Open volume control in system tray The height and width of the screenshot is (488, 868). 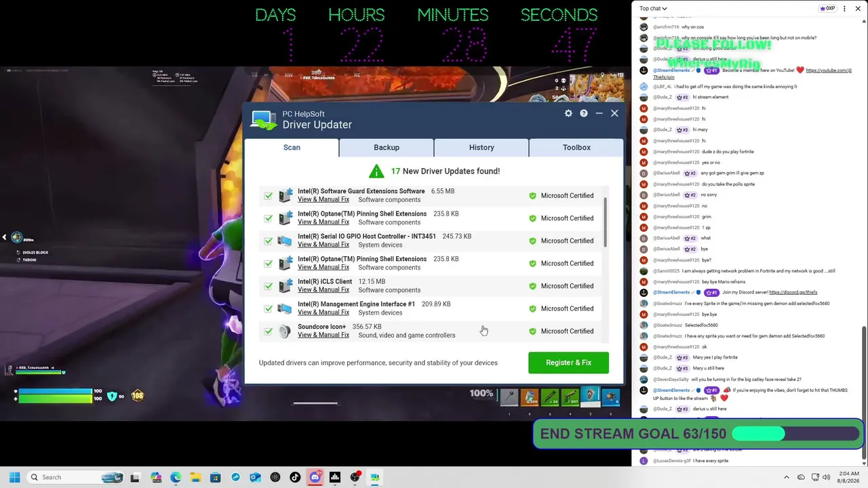tap(827, 477)
